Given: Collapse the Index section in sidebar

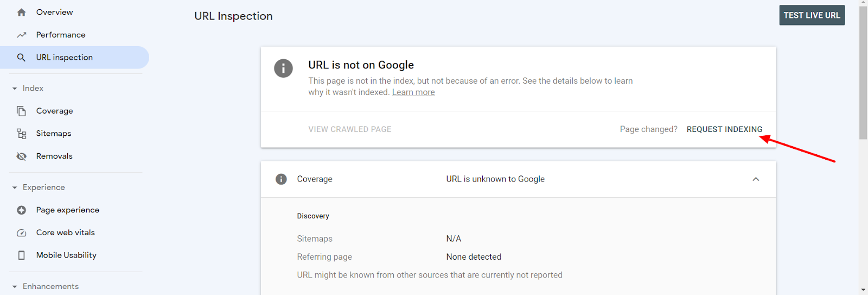Looking at the screenshot, I should 15,89.
